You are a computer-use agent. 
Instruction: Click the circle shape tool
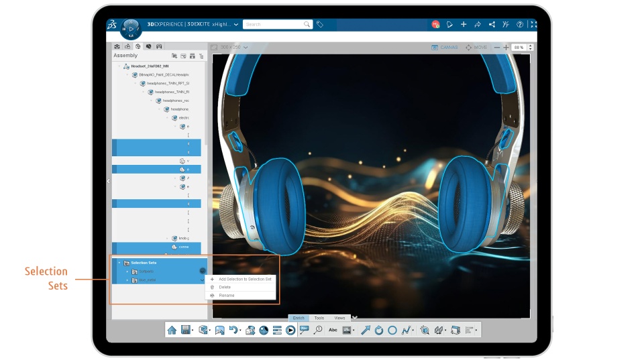pyautogui.click(x=392, y=330)
